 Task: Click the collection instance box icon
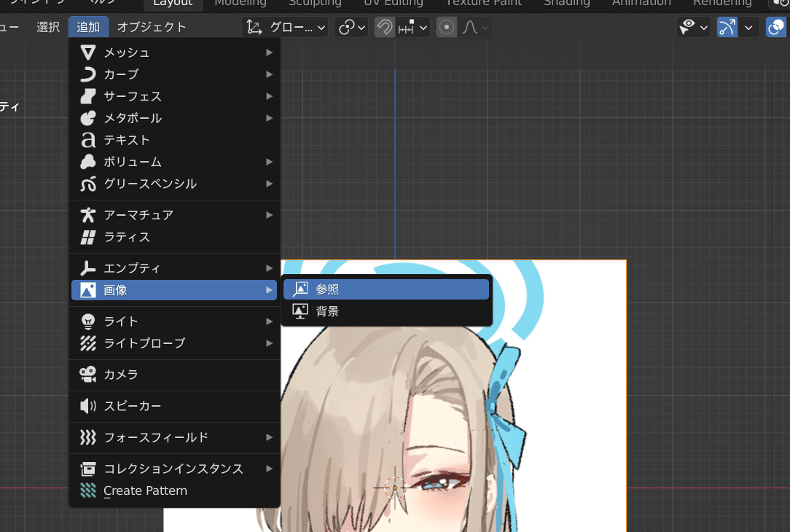88,469
